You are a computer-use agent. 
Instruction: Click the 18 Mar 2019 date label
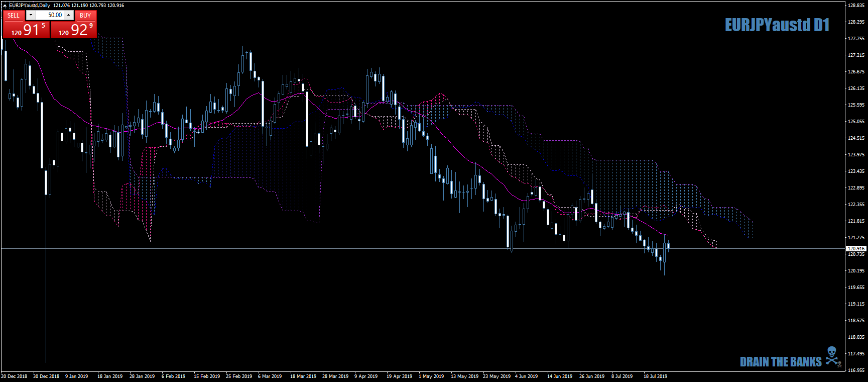303,376
